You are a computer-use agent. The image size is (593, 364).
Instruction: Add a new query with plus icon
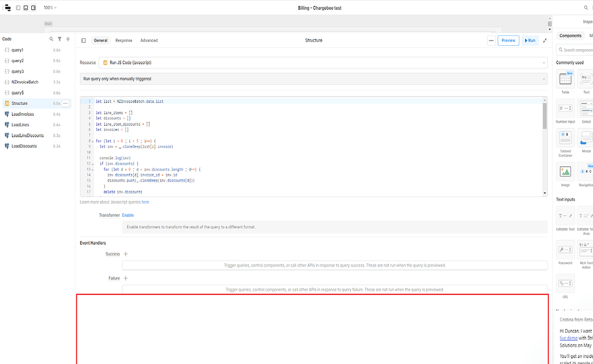(x=68, y=39)
